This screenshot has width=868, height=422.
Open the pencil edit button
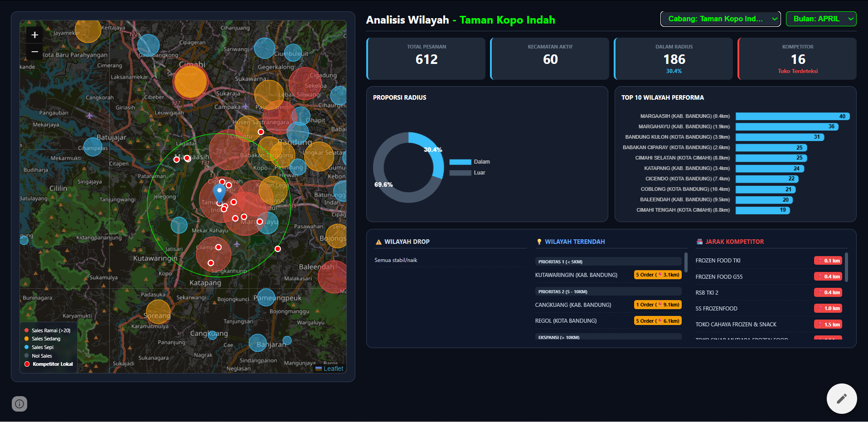point(842,399)
